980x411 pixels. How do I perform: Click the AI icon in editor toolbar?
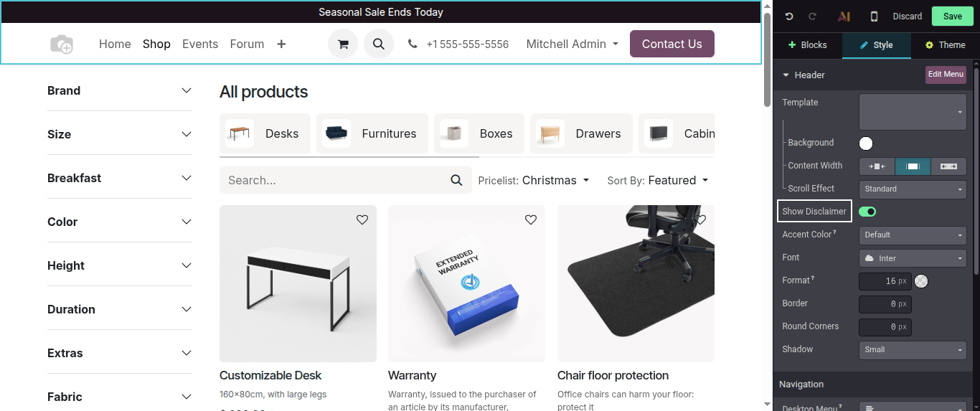(x=844, y=16)
